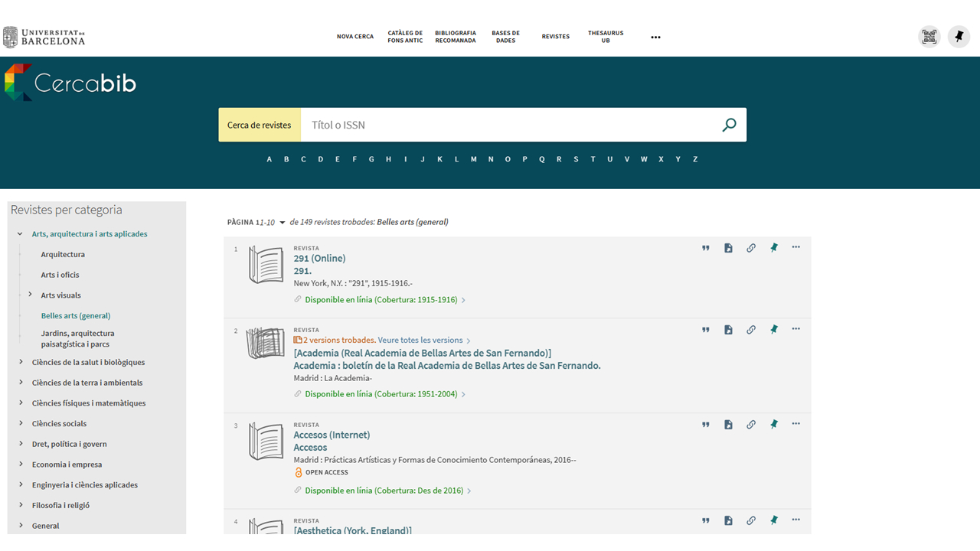The width and height of the screenshot is (980, 551).
Task: Export the 291 (Online) record via document icon
Action: (728, 248)
